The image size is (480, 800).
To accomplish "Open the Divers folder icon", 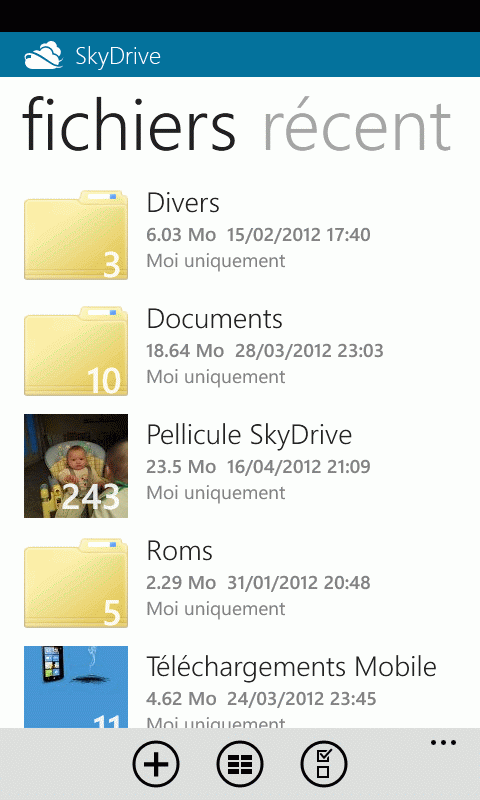I will [x=76, y=235].
